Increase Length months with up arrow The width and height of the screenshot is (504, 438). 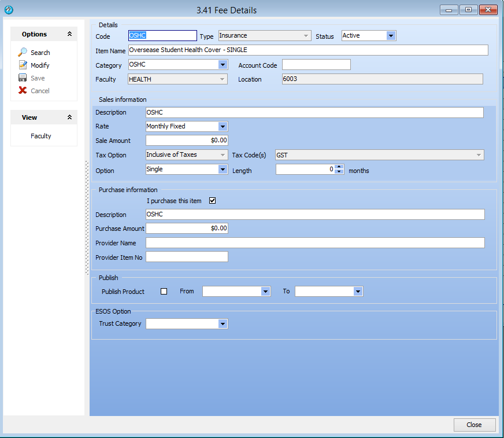[x=339, y=167]
